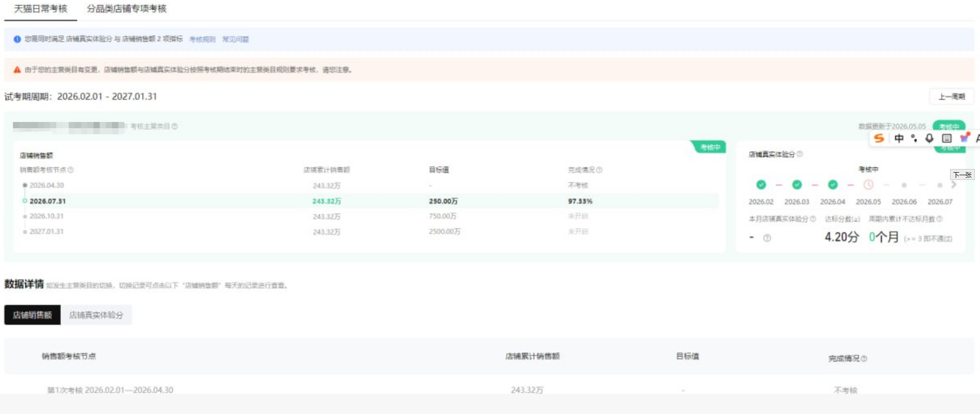980x414 pixels.
Task: Click the 4.20分 passing score value
Action: click(x=842, y=237)
